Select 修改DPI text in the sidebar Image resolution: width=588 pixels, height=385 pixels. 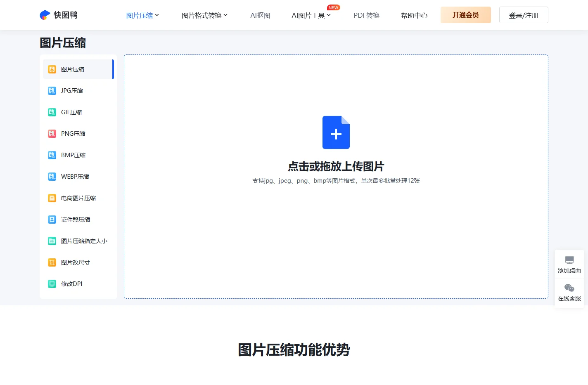[72, 284]
